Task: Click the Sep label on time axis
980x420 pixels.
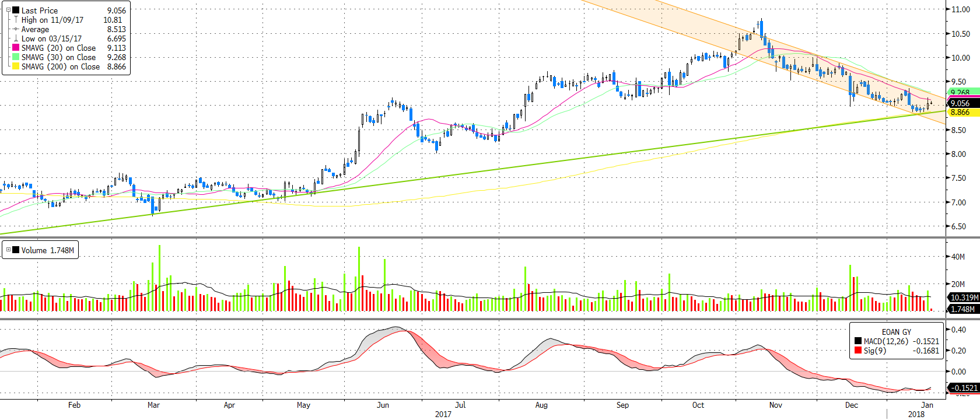Action: click(x=622, y=405)
